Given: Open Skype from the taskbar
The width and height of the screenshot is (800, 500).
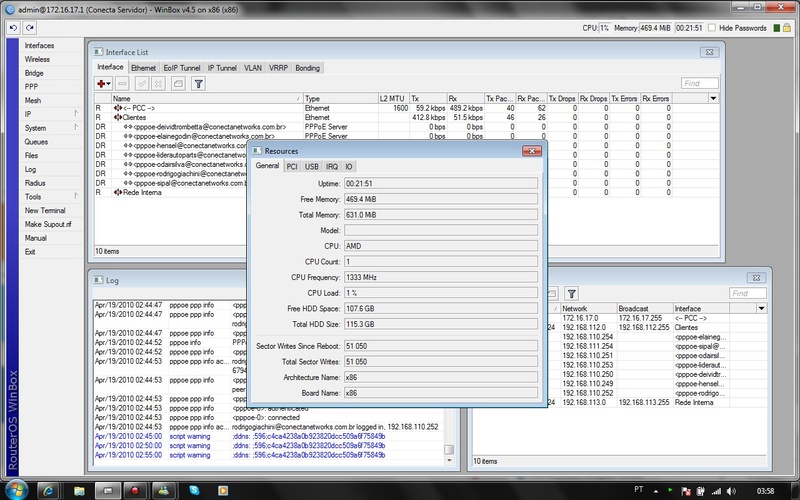Looking at the screenshot, I should [x=194, y=490].
